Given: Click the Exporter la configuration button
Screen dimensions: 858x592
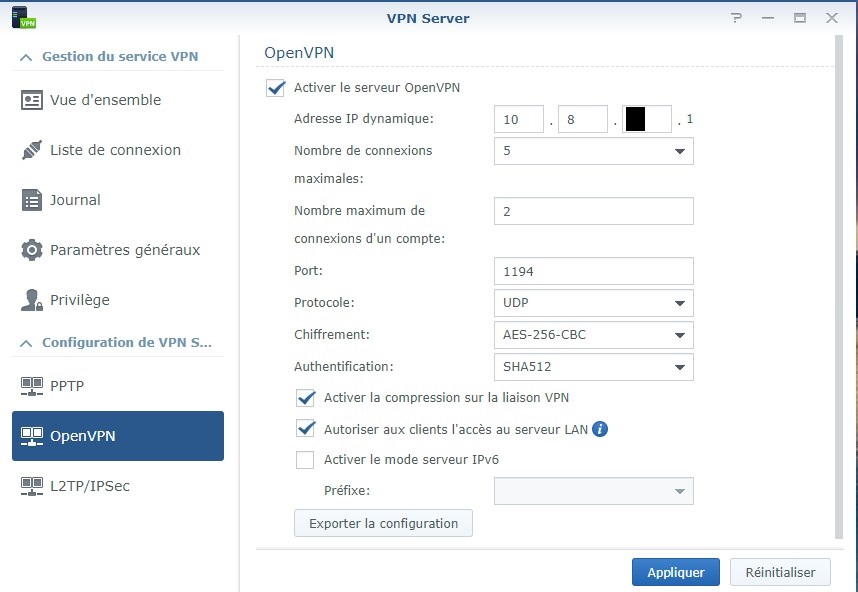Looking at the screenshot, I should (x=383, y=523).
